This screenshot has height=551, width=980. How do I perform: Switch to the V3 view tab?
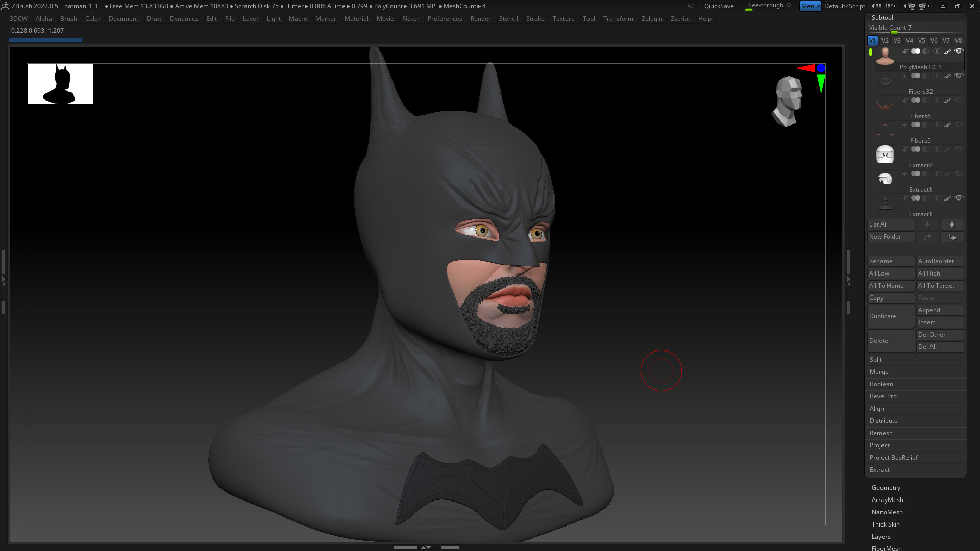point(896,40)
